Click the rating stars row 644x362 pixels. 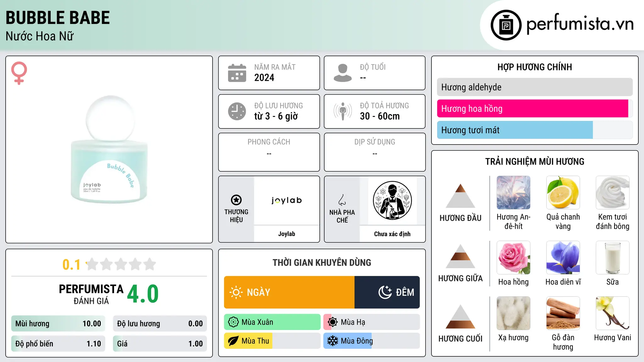[121, 264]
